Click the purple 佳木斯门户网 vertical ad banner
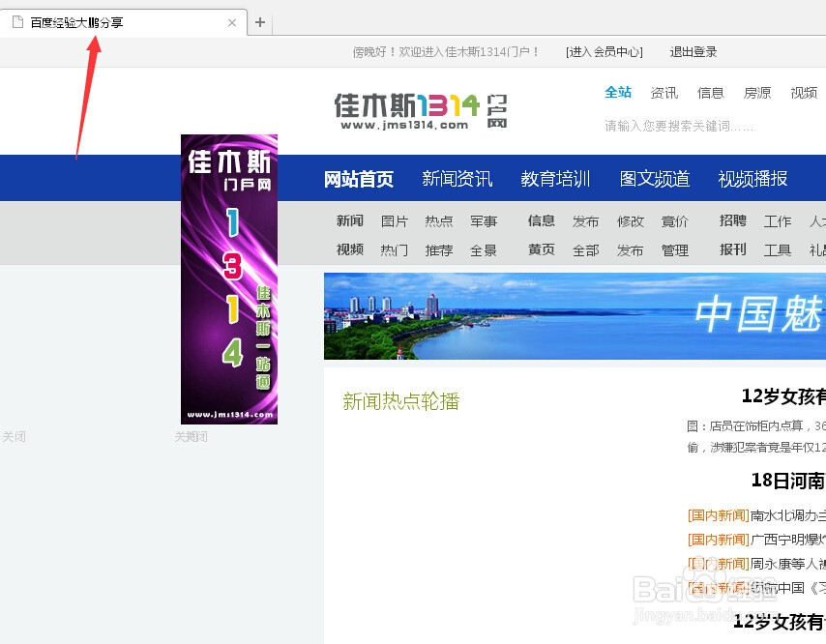 pyautogui.click(x=229, y=279)
